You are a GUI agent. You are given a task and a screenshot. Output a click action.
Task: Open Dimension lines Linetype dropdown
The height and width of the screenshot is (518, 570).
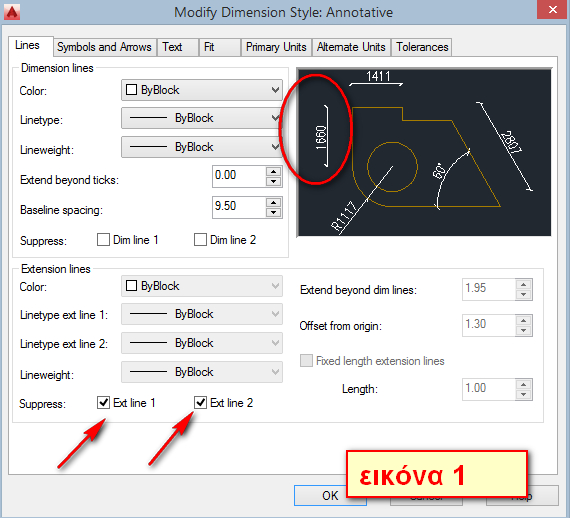(x=202, y=118)
